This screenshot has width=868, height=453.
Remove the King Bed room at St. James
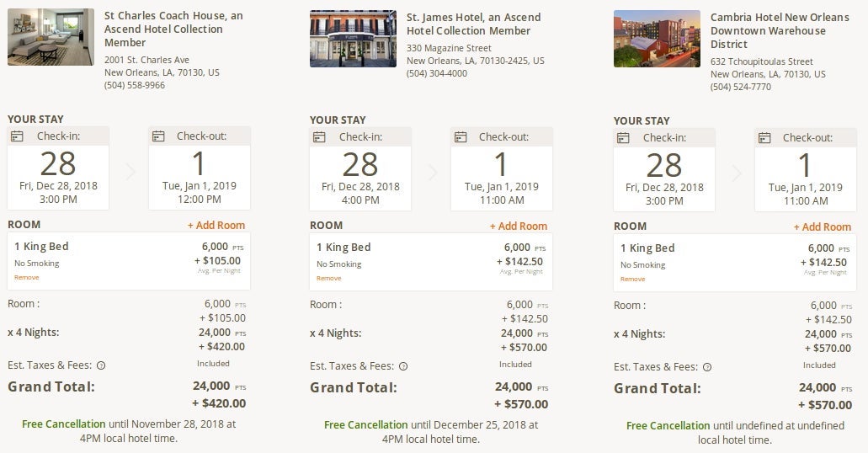329,279
